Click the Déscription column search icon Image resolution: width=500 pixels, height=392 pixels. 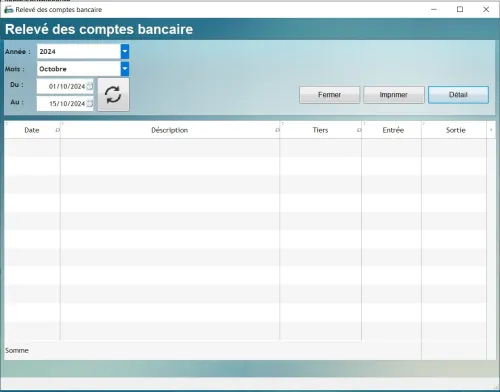click(x=277, y=130)
